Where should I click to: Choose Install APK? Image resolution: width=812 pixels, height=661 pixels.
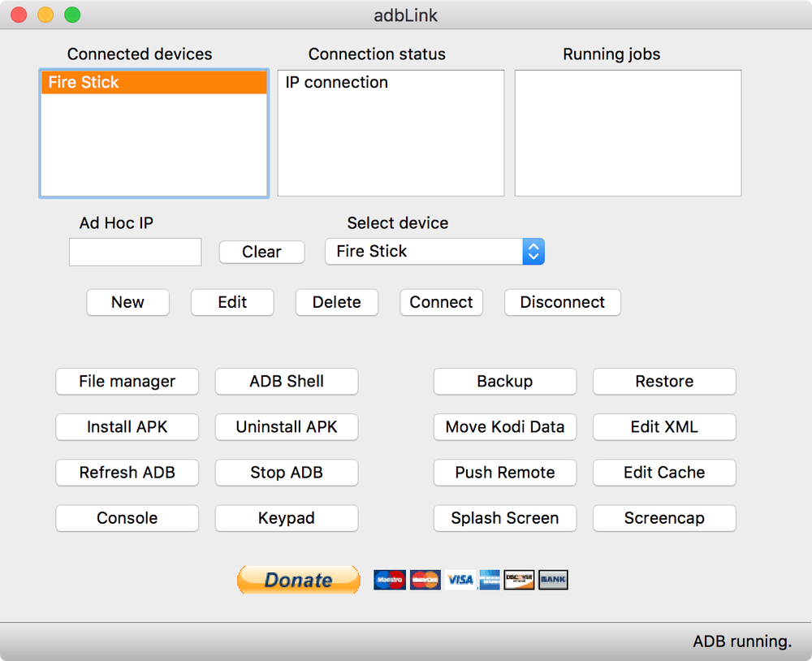click(x=127, y=427)
